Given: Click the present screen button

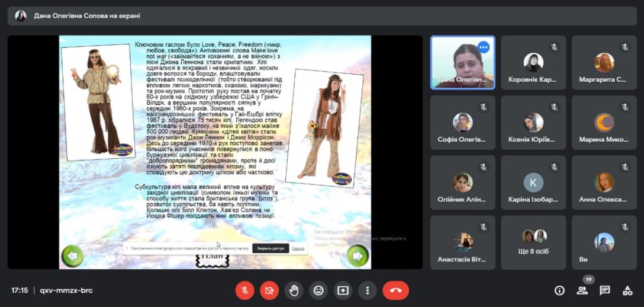Looking at the screenshot, I should 343,290.
